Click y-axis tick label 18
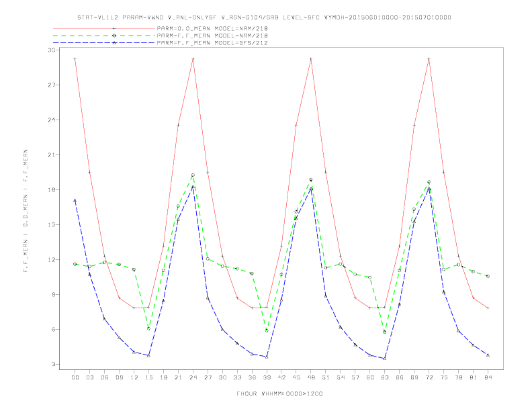This screenshot has width=532, height=411. [x=52, y=189]
